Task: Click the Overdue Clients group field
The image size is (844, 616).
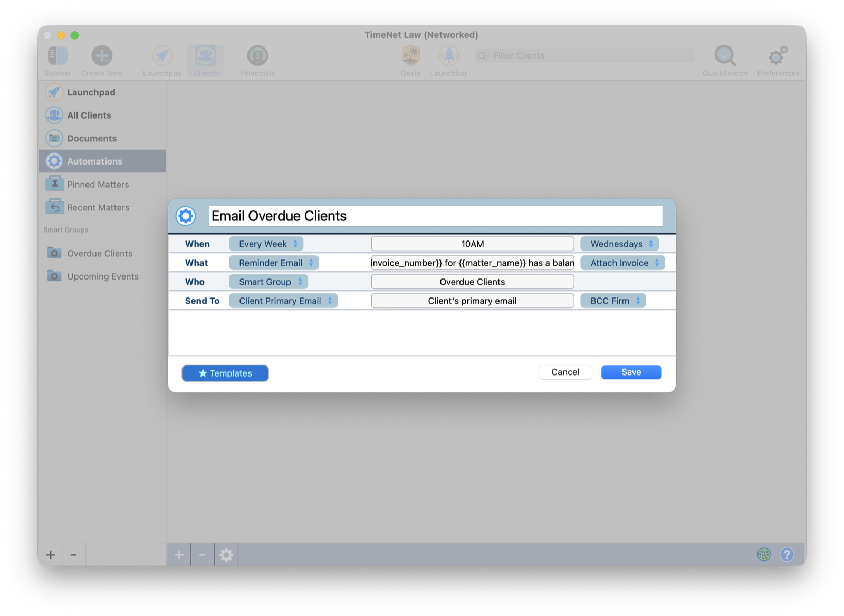Action: [x=473, y=282]
